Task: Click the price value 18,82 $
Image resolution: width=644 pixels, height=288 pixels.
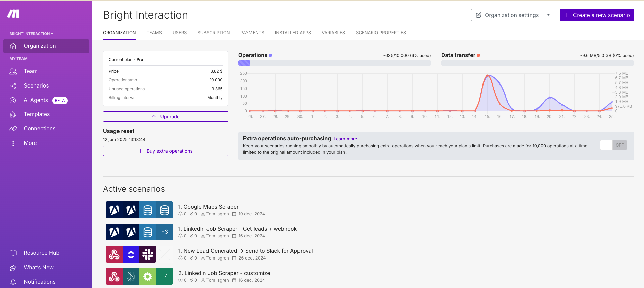Action: [216, 71]
